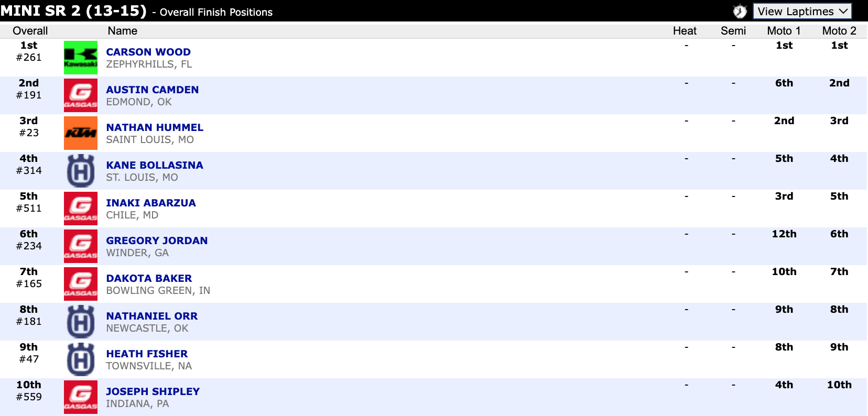Click Joseph Shipley's GasGas logo
Image resolution: width=868 pixels, height=416 pixels.
[81, 397]
